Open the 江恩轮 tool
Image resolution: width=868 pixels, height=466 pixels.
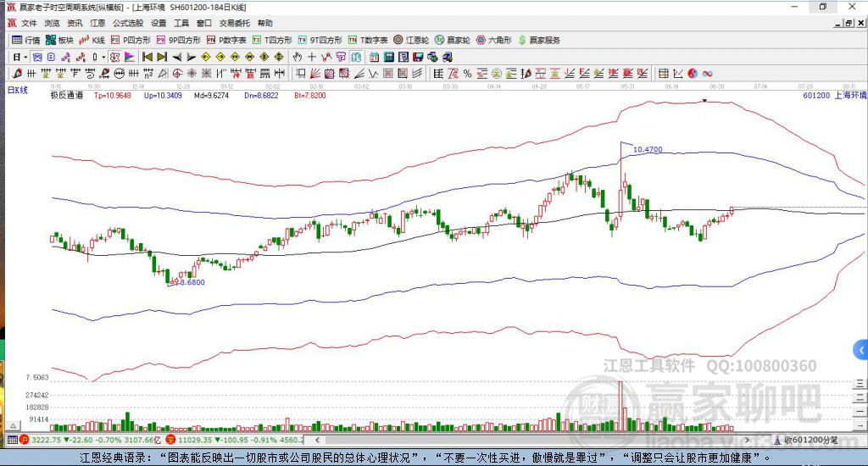click(x=411, y=41)
